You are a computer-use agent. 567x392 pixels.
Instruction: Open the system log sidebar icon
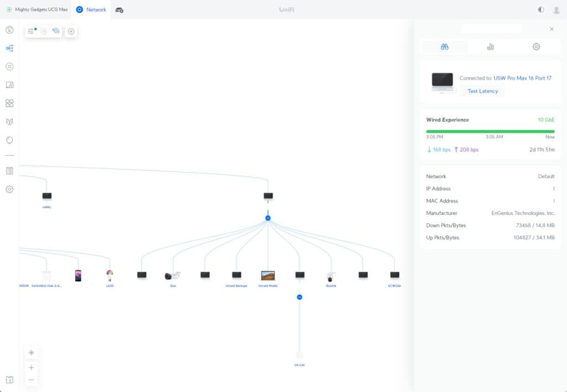[9, 171]
